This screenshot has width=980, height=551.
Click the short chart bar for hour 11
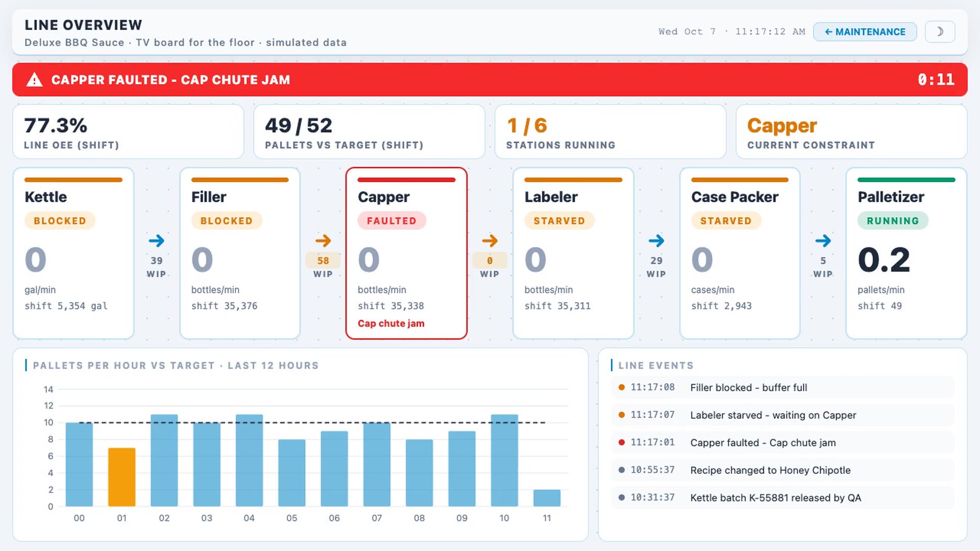(x=547, y=498)
